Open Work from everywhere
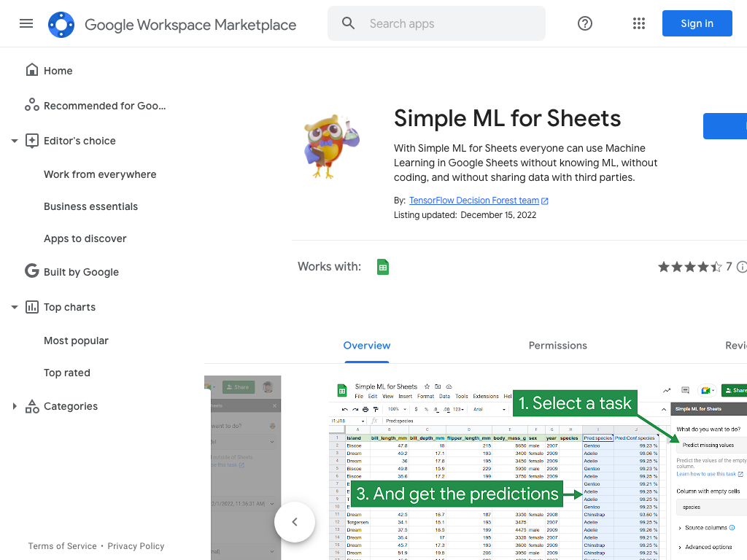This screenshot has height=560, width=747. (100, 174)
